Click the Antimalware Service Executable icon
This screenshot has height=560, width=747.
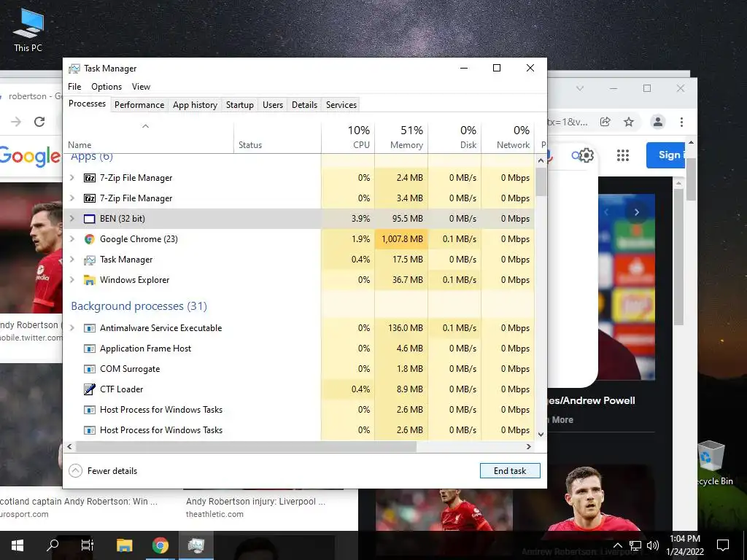click(90, 328)
